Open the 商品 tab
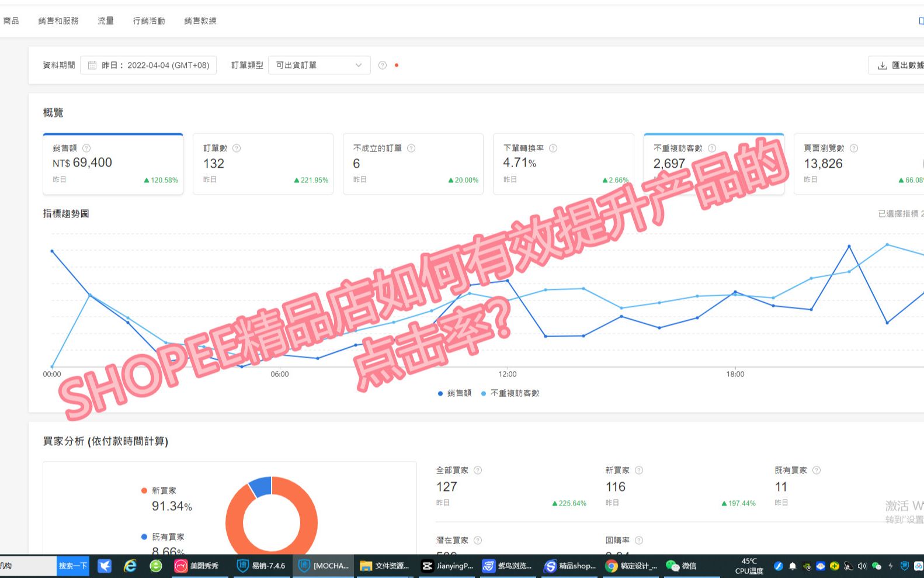This screenshot has width=924, height=578. pyautogui.click(x=11, y=21)
